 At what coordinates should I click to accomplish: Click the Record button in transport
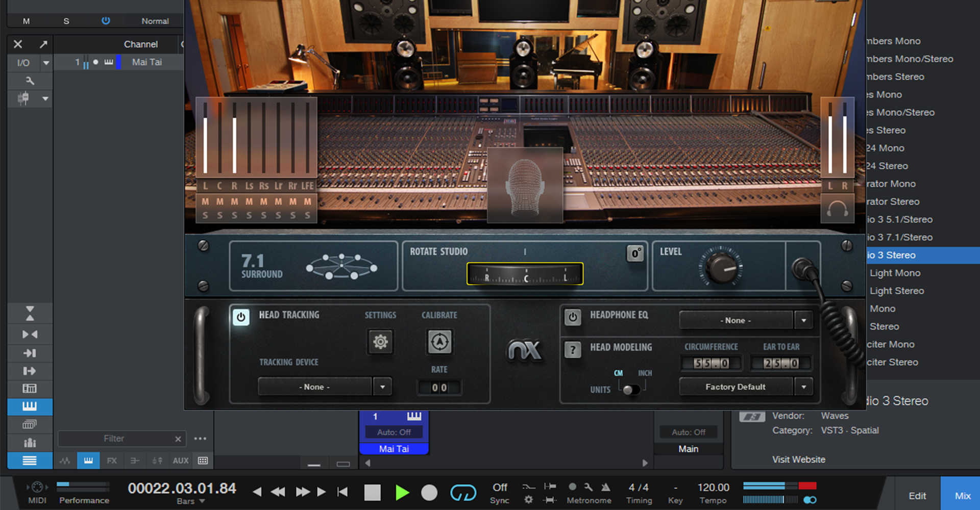tap(429, 493)
